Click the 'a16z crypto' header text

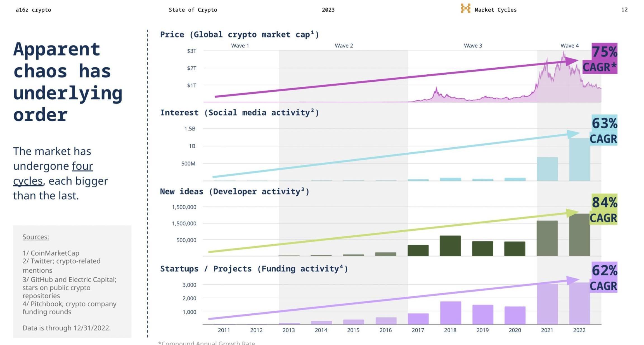tap(33, 10)
